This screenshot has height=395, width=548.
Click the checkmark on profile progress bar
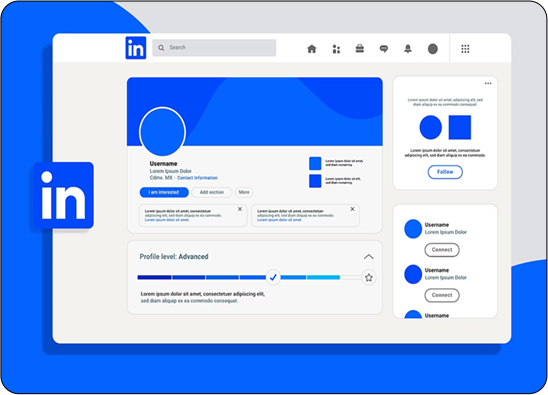273,277
